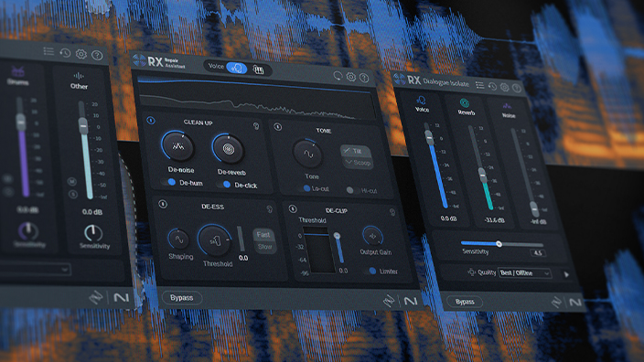Click the De-reverb knob icon
This screenshot has height=362, width=644.
229,149
